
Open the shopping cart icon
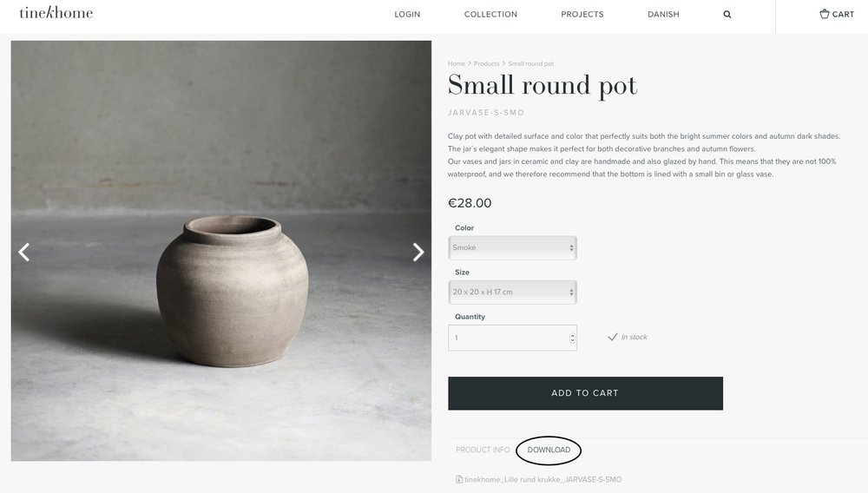[825, 14]
